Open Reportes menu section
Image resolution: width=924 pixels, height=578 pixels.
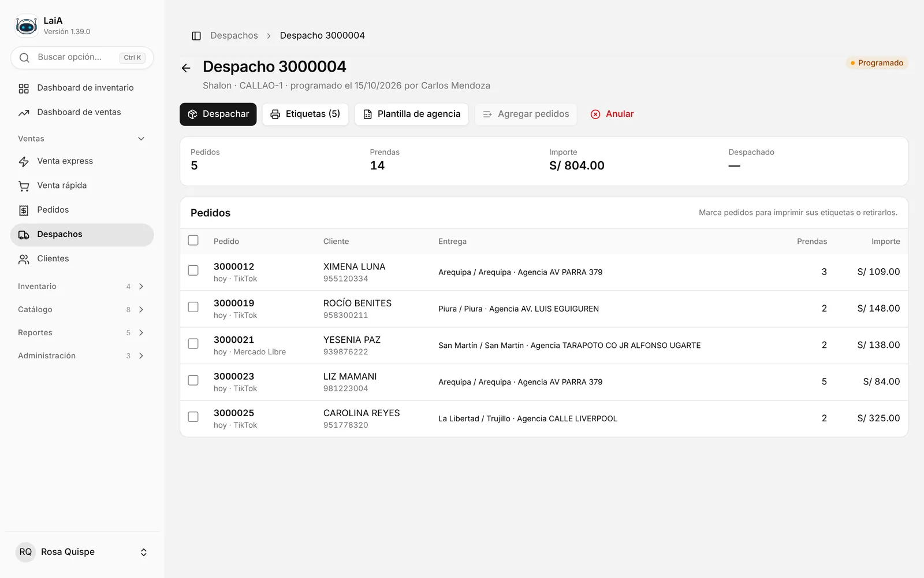click(82, 333)
